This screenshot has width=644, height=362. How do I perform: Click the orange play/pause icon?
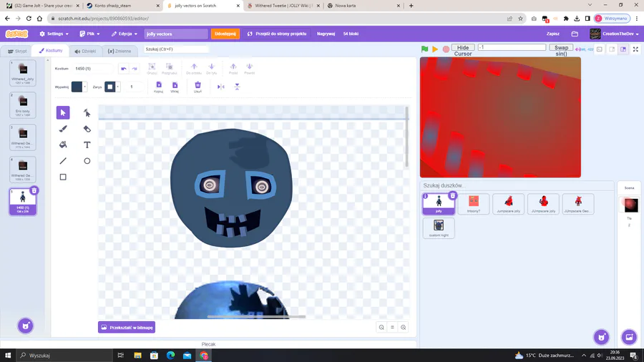pos(435,49)
